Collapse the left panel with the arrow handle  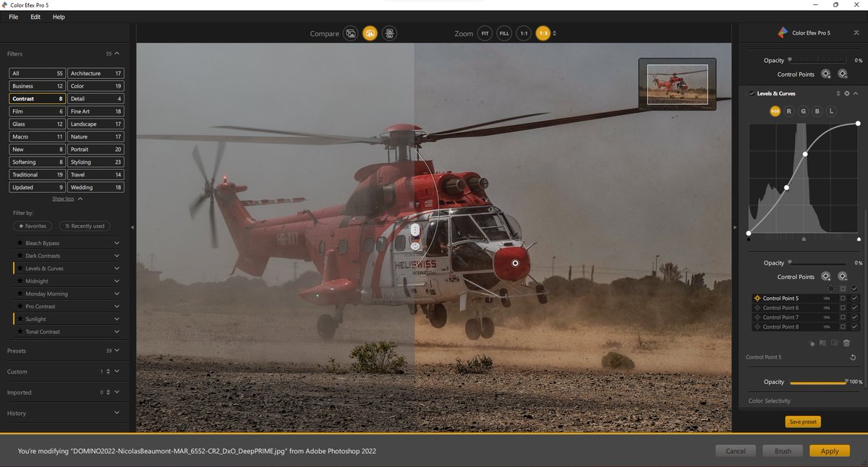pos(132,228)
